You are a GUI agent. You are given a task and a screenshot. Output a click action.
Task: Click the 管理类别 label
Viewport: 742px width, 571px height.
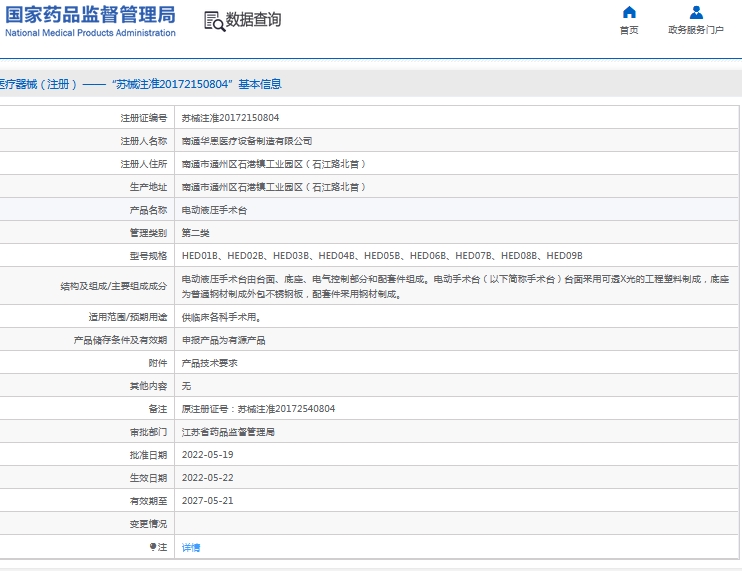coord(148,233)
